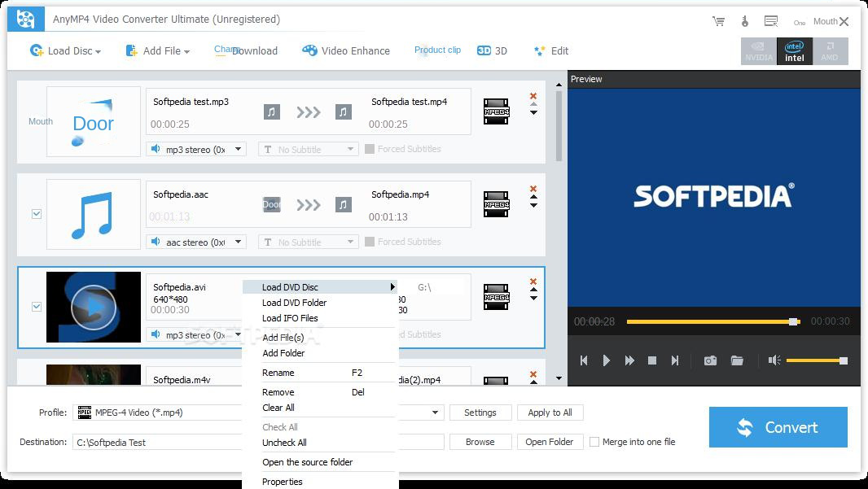868x489 pixels.
Task: Select Open the source folder menu entry
Action: point(307,462)
